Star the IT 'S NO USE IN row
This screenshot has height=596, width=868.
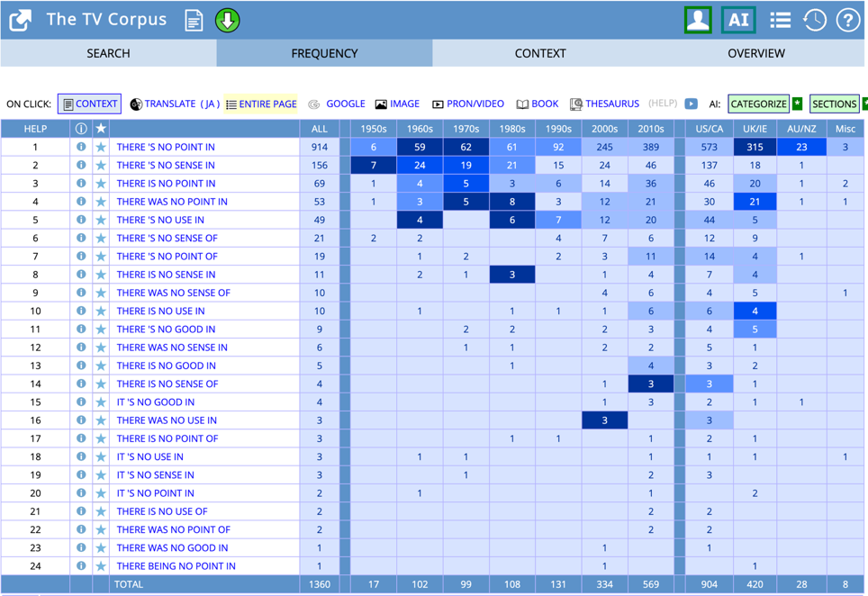click(101, 456)
